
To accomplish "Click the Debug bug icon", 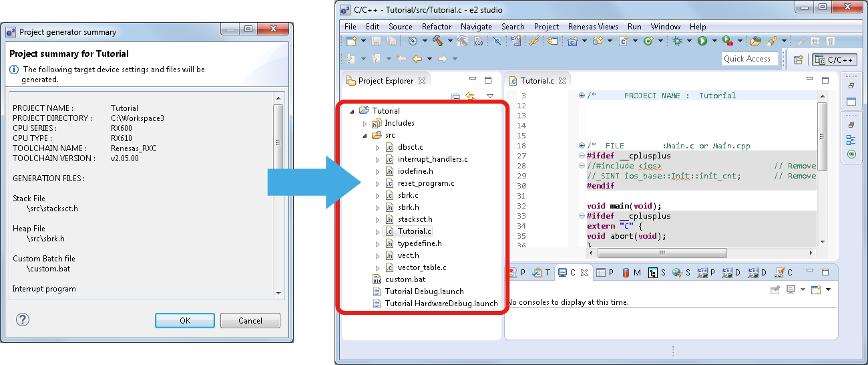I will coord(678,41).
